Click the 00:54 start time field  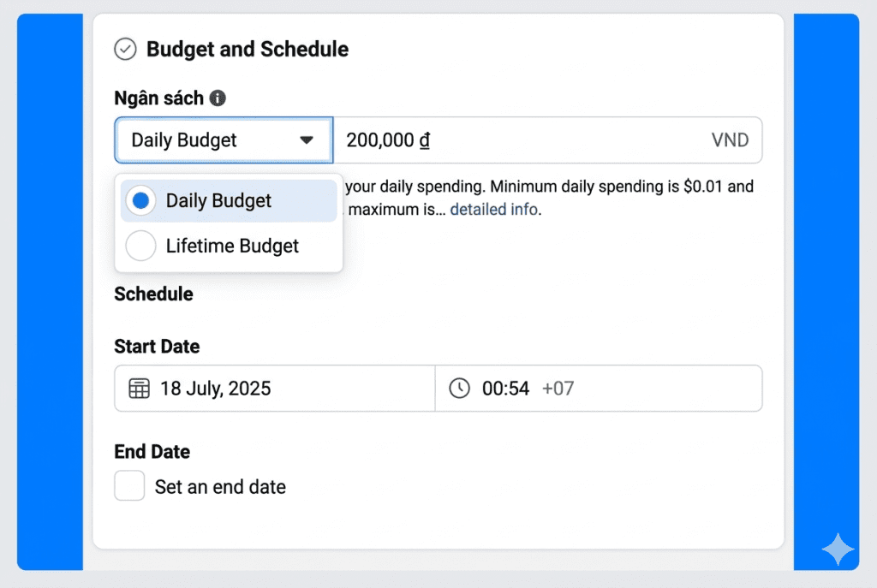pyautogui.click(x=599, y=389)
